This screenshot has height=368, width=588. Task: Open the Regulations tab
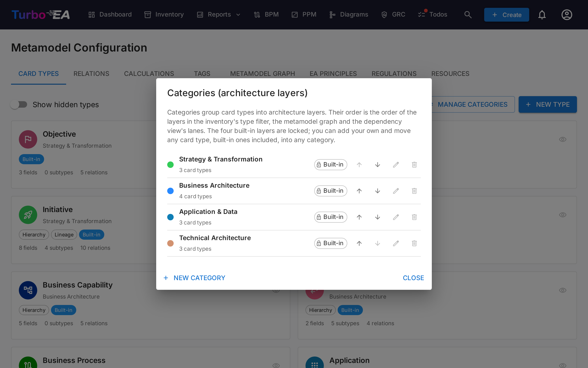tap(394, 74)
